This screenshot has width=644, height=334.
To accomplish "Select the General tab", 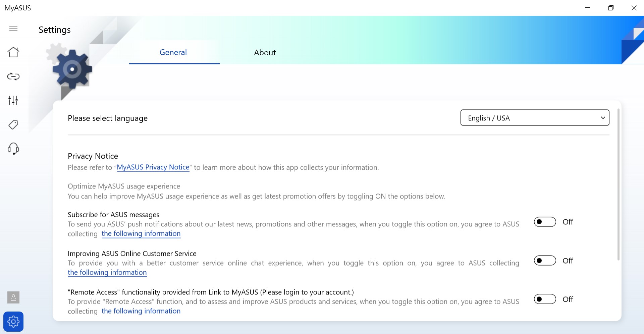I will coord(173,52).
